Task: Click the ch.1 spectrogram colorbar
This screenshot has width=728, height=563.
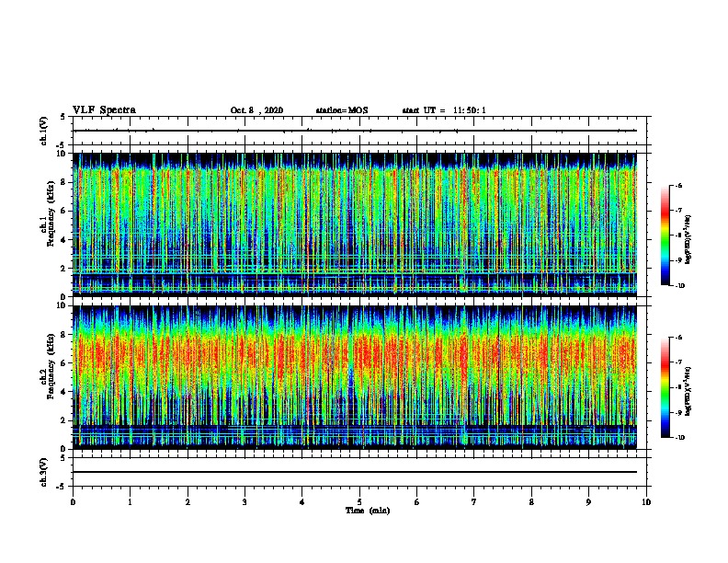Action: pyautogui.click(x=665, y=236)
